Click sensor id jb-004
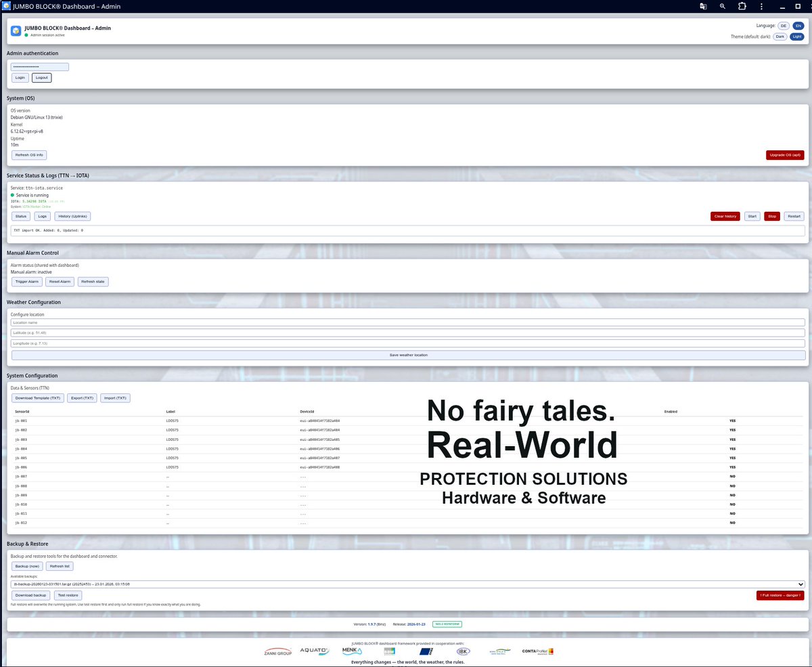Viewport: 812px width, 667px height. pos(21,449)
